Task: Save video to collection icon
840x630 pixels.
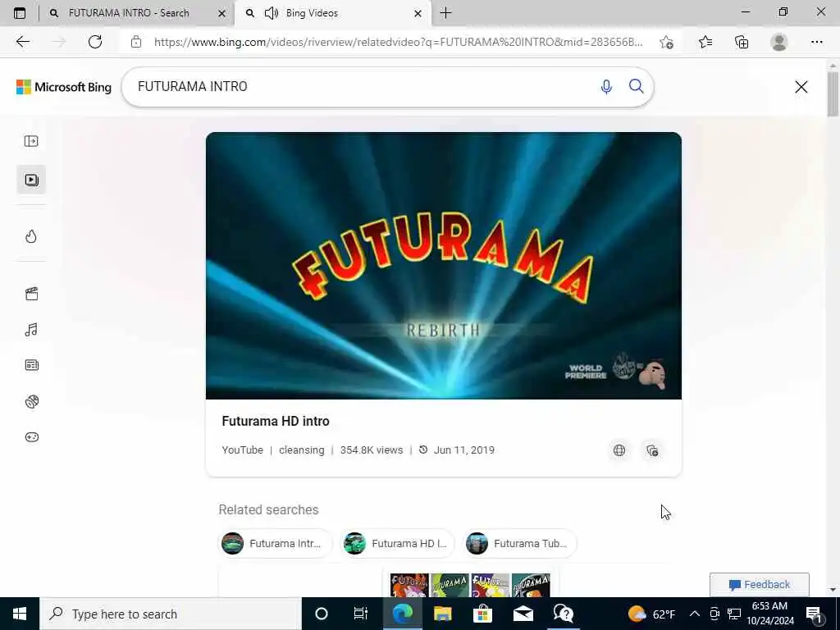Action: [x=652, y=450]
